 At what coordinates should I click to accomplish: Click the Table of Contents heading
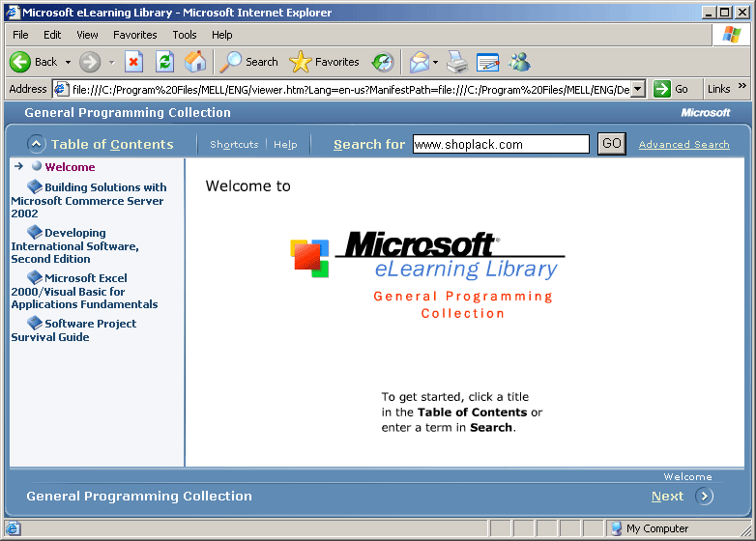112,144
